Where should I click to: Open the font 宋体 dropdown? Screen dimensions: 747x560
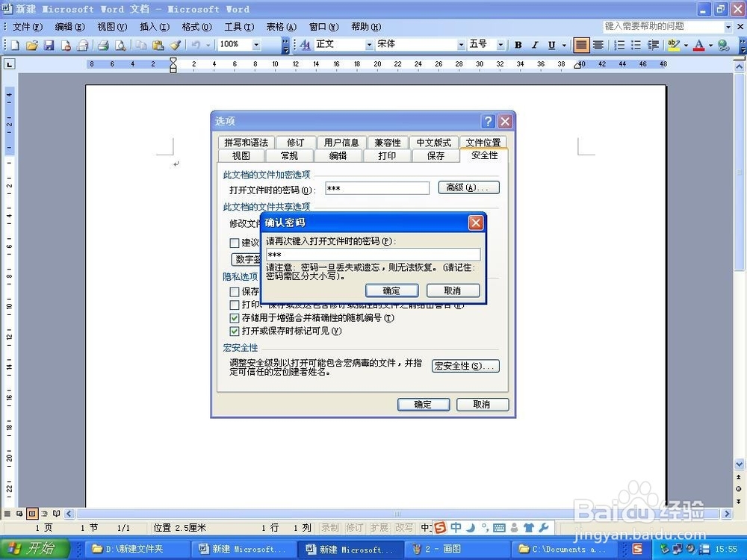click(461, 45)
